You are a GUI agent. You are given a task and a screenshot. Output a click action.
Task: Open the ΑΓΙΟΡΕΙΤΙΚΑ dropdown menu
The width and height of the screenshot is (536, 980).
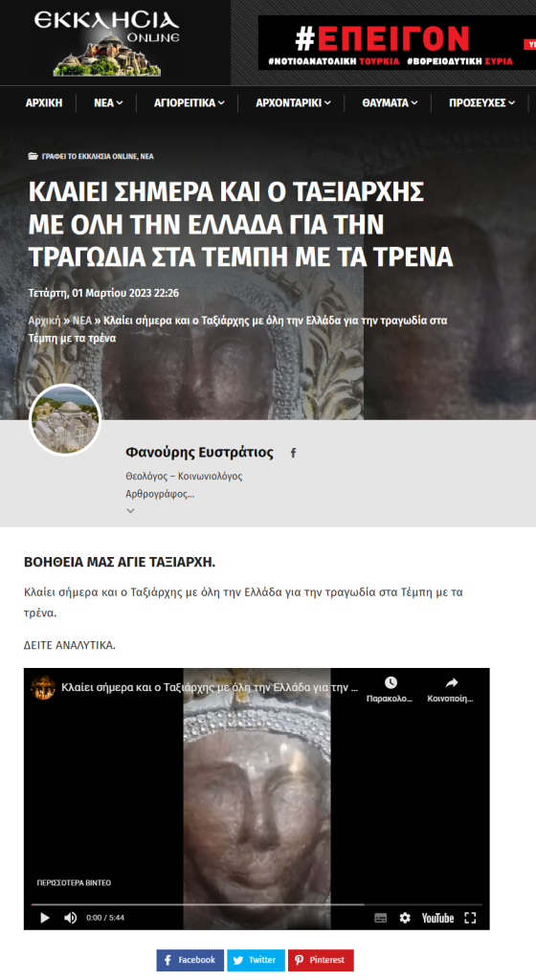click(x=190, y=102)
